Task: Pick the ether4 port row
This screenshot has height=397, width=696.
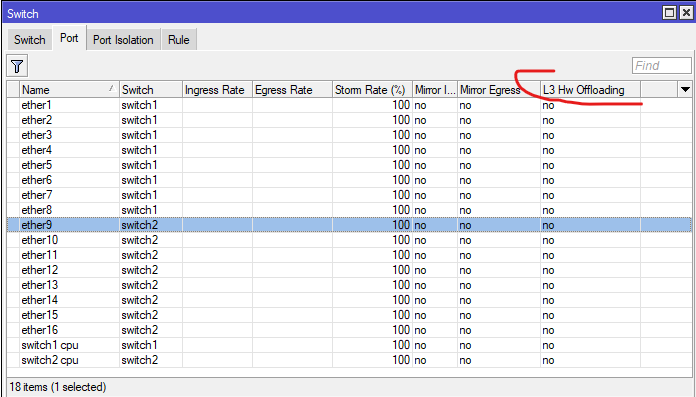Action: pos(349,150)
